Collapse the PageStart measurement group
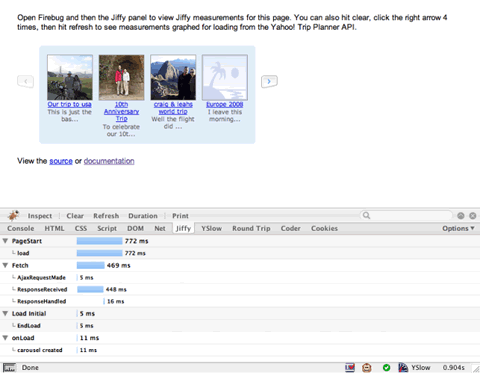 point(5,241)
